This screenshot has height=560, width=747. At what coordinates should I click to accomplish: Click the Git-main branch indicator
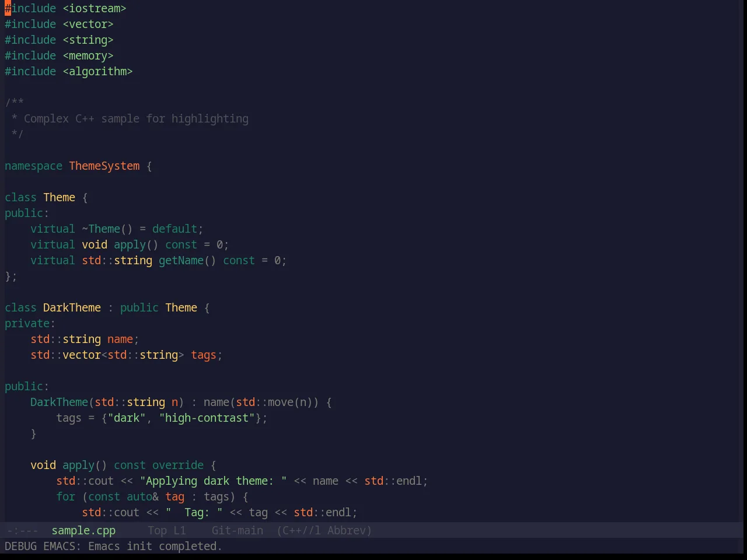tap(237, 530)
